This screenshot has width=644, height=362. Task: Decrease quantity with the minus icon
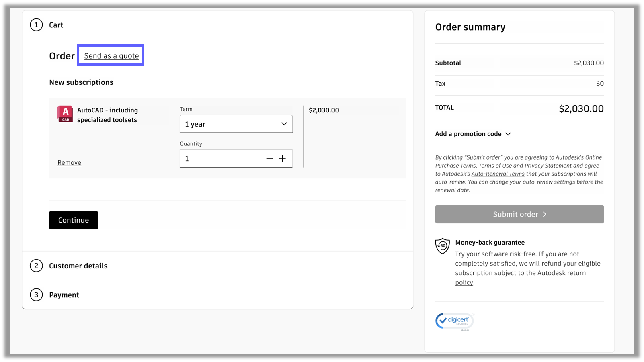click(x=269, y=159)
